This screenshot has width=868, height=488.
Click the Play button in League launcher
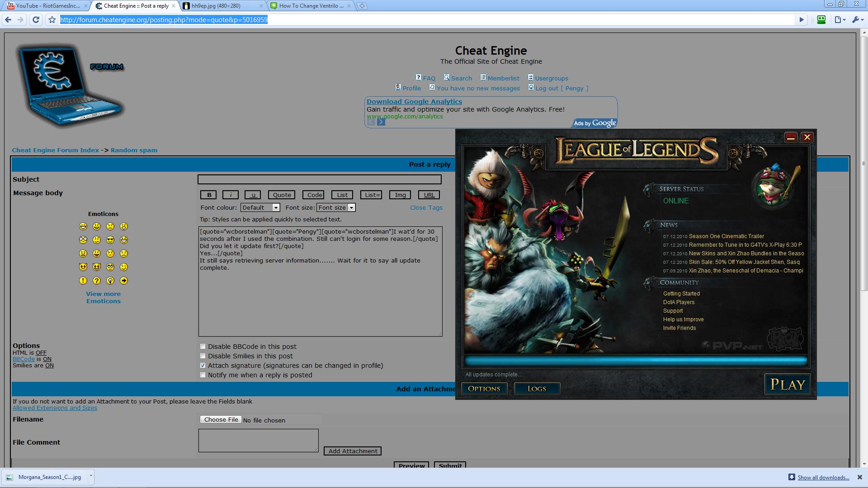click(787, 384)
